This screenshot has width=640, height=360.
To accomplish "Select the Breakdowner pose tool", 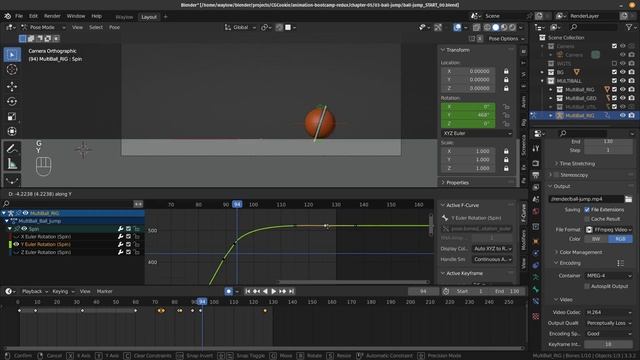I will pos(12,180).
